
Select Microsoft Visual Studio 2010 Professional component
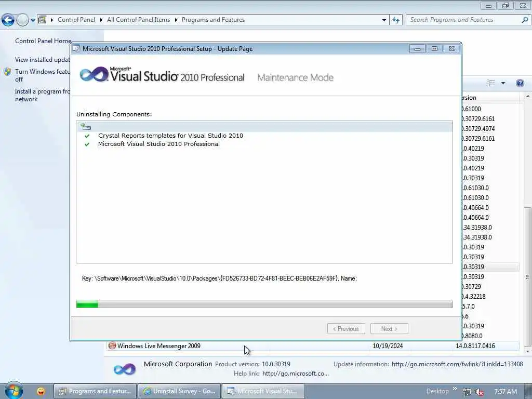tap(159, 144)
